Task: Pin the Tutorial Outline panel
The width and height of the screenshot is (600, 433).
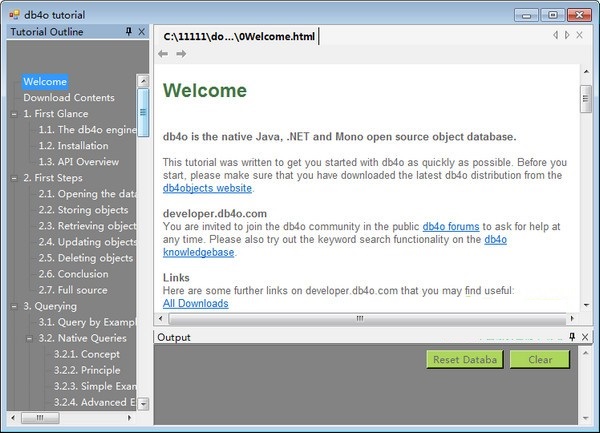Action: (129, 31)
